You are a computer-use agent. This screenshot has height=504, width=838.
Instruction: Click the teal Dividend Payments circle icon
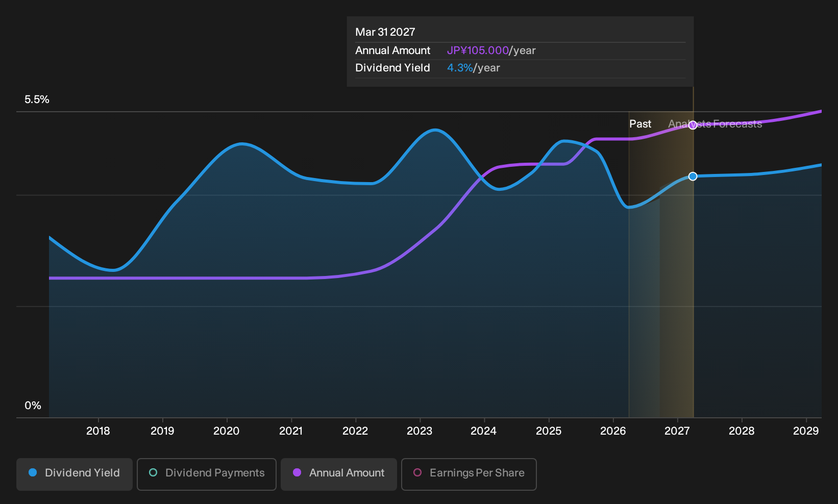[x=153, y=472]
